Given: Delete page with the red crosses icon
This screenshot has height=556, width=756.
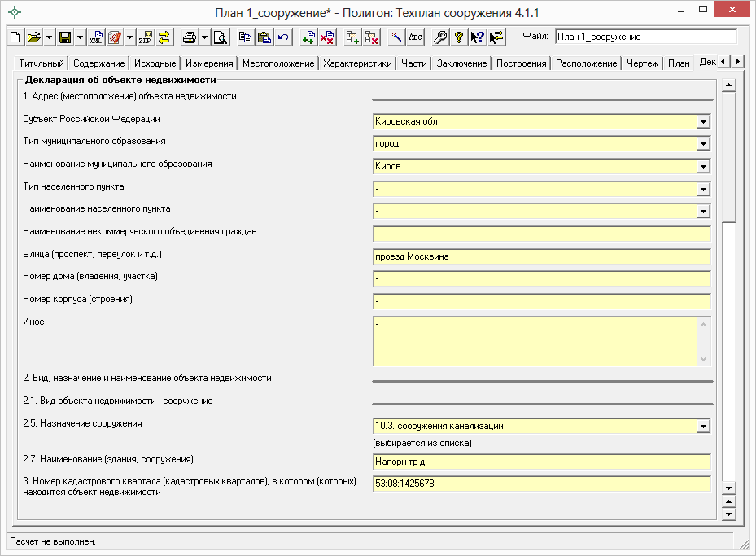Looking at the screenshot, I should coord(327,37).
